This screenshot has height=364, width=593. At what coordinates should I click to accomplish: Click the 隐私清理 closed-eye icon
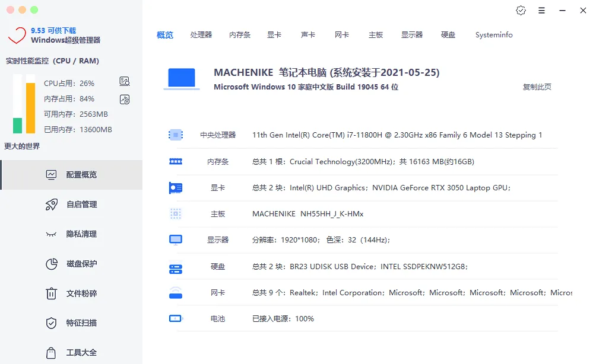(x=51, y=234)
